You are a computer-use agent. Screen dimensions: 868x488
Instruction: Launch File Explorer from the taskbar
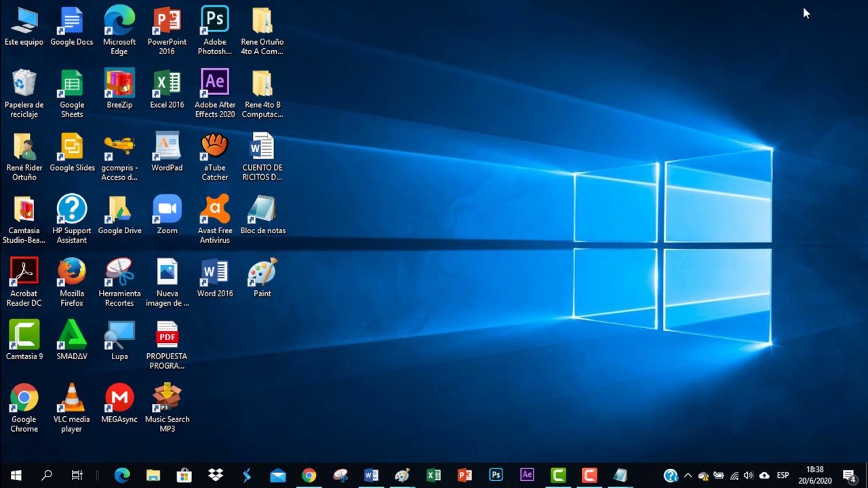[153, 475]
